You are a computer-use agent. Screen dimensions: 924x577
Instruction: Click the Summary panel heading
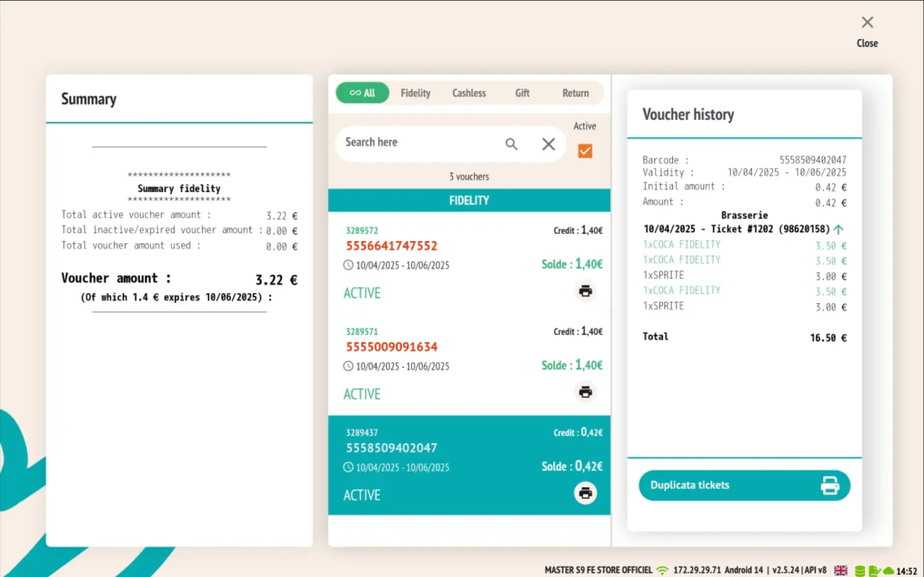pyautogui.click(x=89, y=99)
